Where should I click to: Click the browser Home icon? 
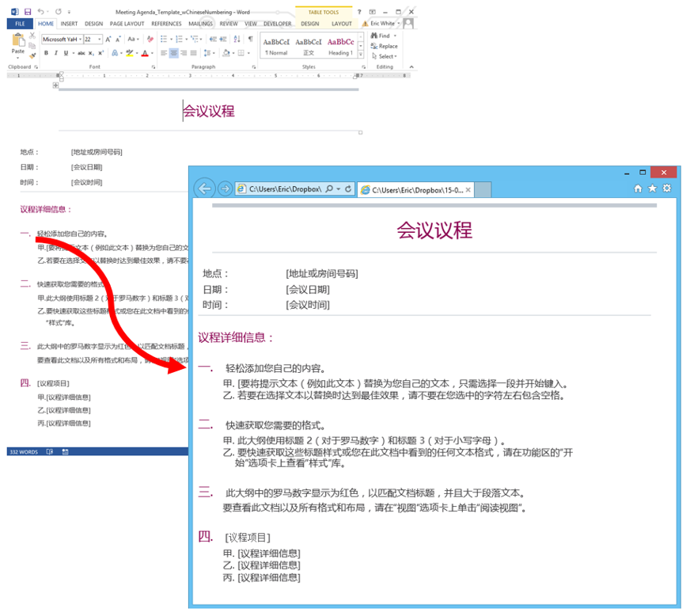pos(638,188)
